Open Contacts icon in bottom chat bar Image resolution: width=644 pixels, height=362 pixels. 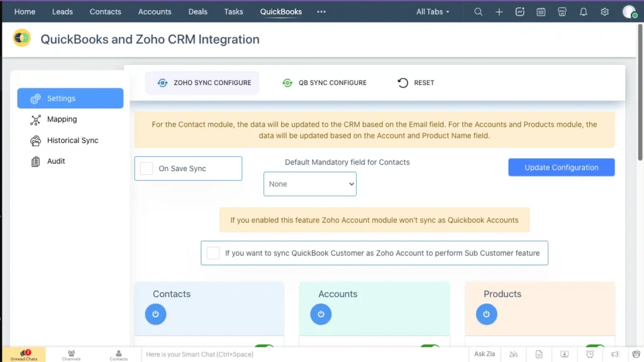pyautogui.click(x=119, y=355)
